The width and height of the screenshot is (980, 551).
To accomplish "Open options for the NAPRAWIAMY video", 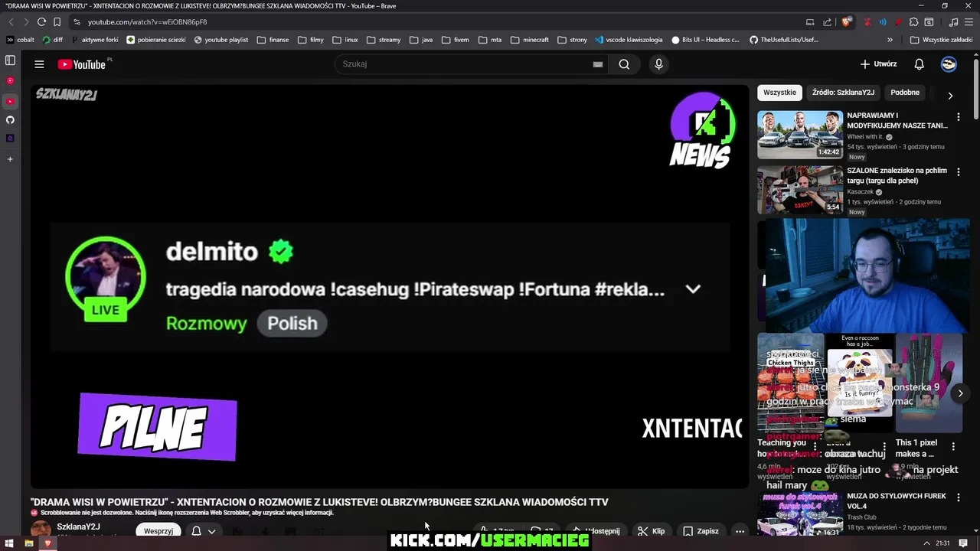I will pos(958,117).
